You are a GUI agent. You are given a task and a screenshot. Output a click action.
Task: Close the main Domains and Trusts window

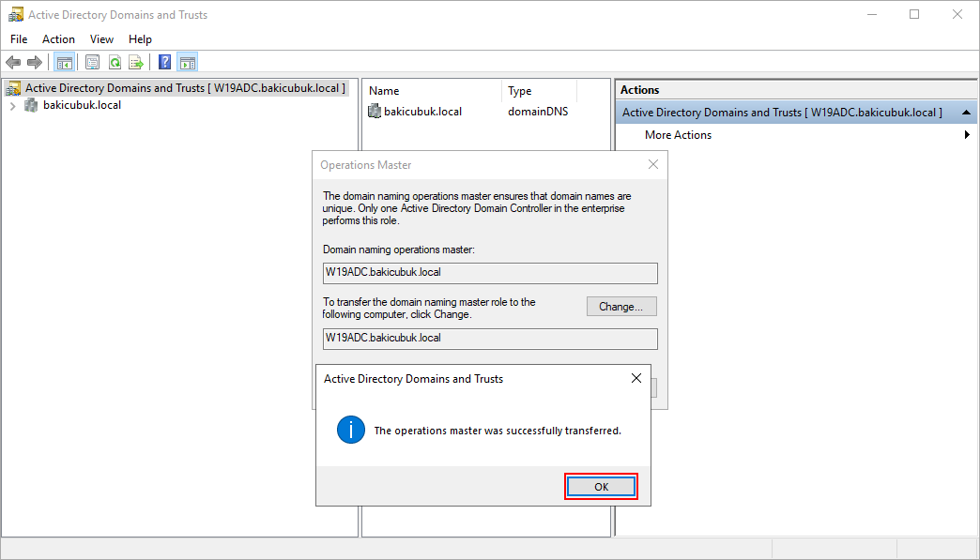click(957, 14)
